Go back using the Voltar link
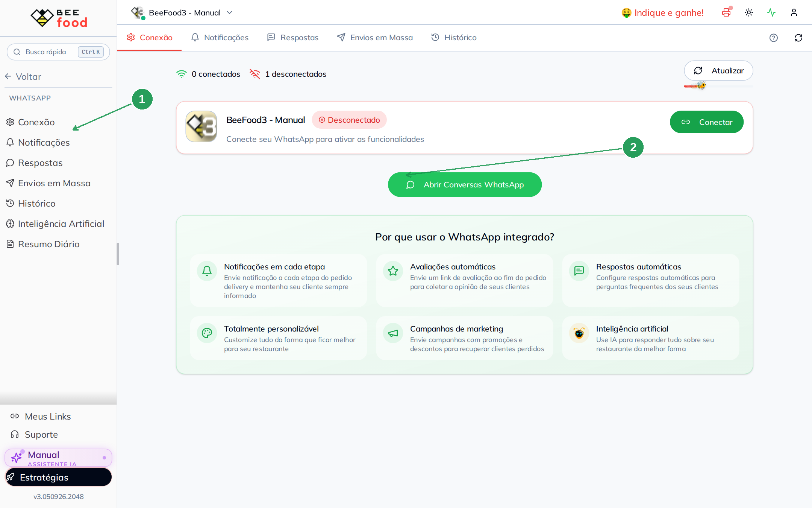Image resolution: width=812 pixels, height=508 pixels. [23, 77]
